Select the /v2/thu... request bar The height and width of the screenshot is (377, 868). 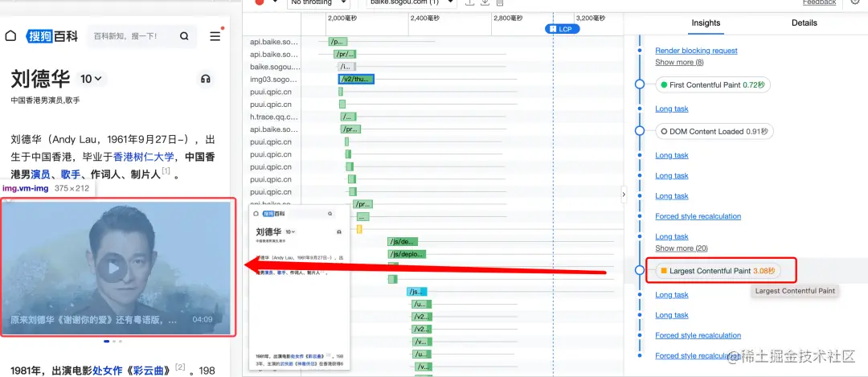357,79
